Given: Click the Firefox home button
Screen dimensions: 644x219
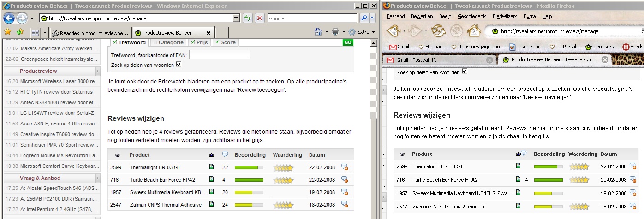Looking at the screenshot, I should 474,31.
